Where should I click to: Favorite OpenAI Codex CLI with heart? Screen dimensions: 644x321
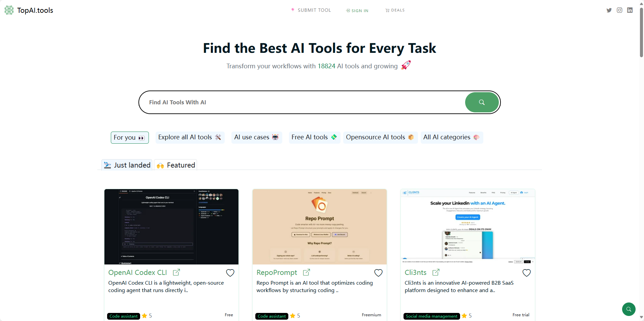[x=230, y=273]
